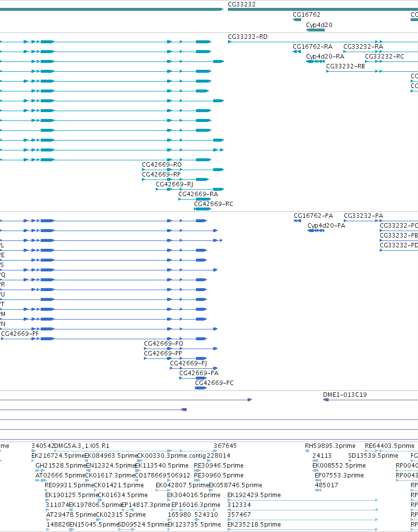Select the Cyp4d20-RA transcript label
Viewport: 418px width, 532px height.
(x=325, y=57)
